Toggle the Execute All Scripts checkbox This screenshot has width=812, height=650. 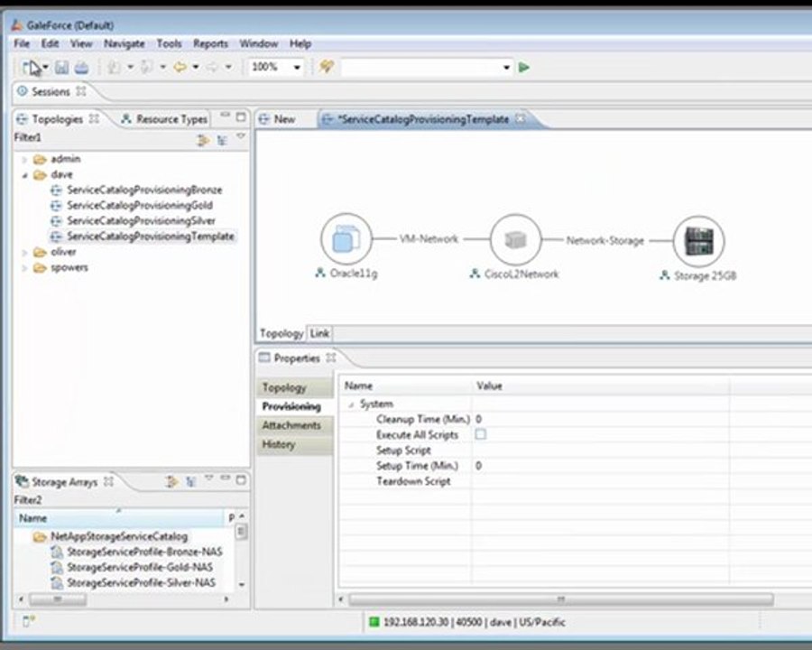pos(481,434)
